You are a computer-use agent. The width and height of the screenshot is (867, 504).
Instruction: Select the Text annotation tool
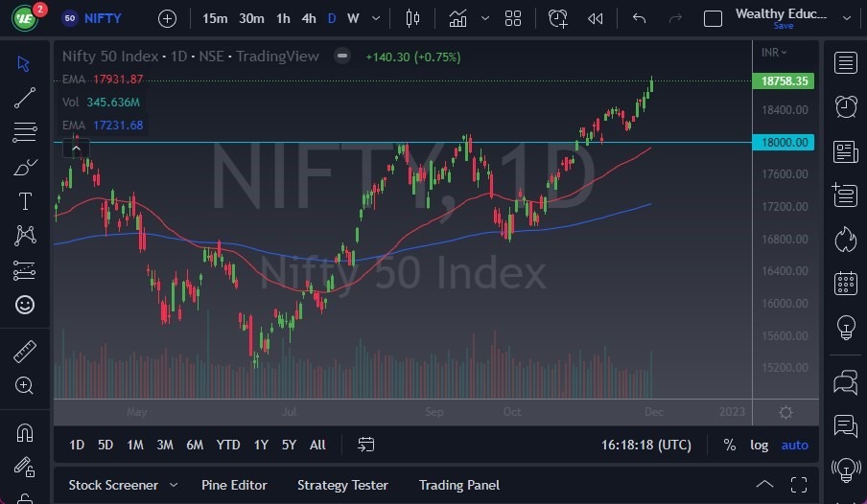pos(25,201)
